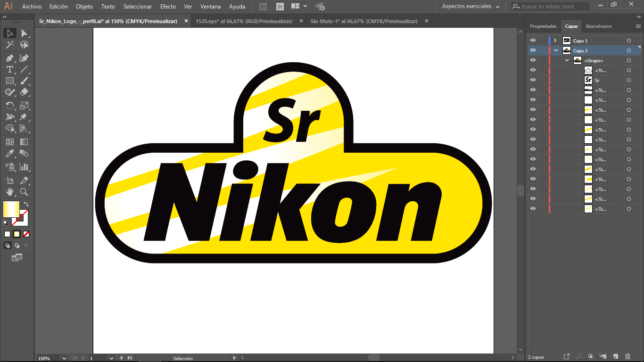Screen dimensions: 644x362
Task: Open the artboard number dropdown
Action: 112,358
